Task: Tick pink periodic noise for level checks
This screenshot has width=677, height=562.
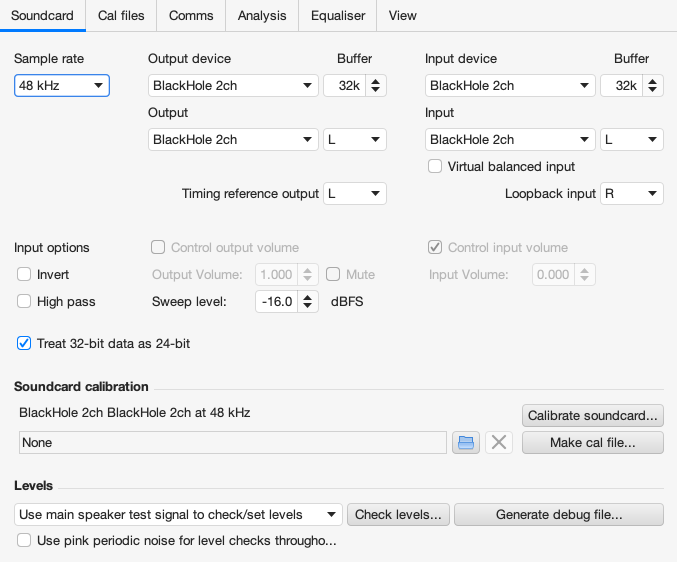Action: [x=24, y=541]
